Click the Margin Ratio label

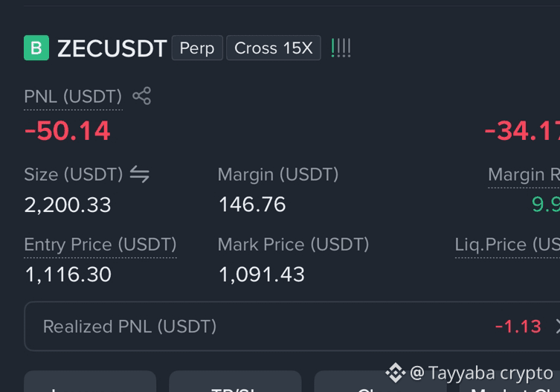pos(524,175)
